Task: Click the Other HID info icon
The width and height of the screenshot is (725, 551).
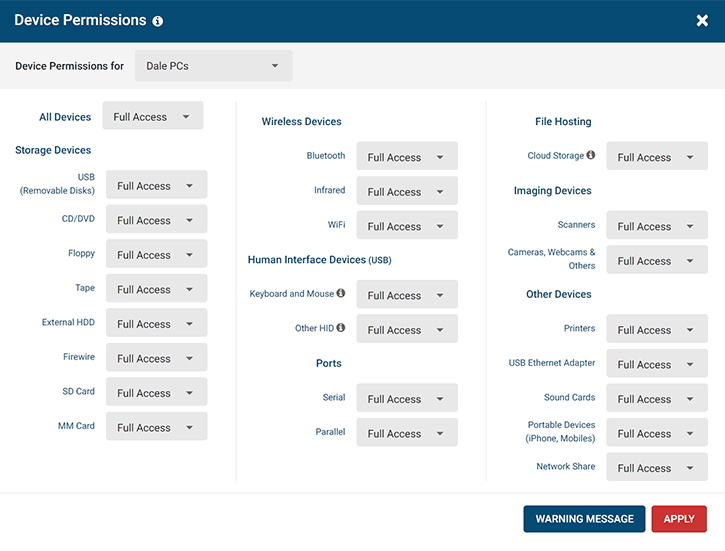Action: pyautogui.click(x=341, y=328)
